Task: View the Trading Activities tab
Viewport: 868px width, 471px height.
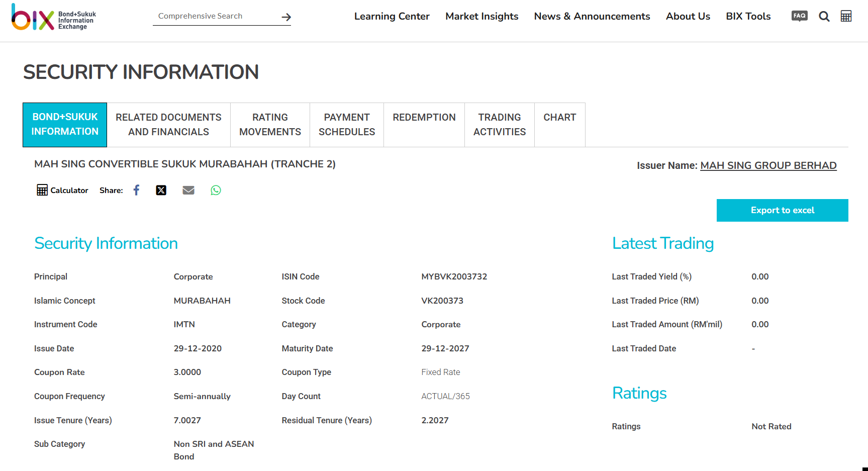Action: (499, 125)
